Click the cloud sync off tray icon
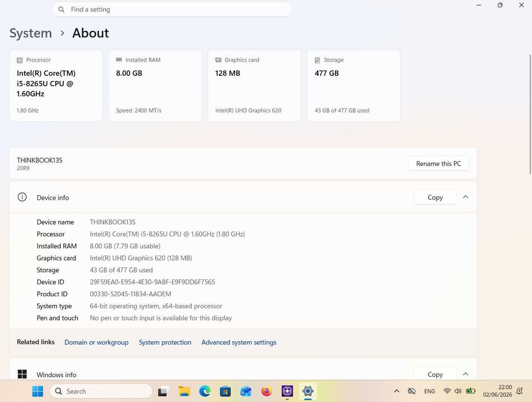The image size is (532, 402). pyautogui.click(x=411, y=391)
